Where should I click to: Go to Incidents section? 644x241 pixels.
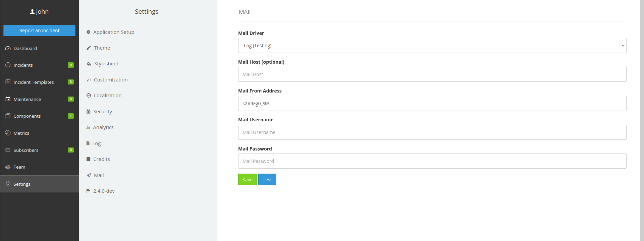pyautogui.click(x=39, y=65)
